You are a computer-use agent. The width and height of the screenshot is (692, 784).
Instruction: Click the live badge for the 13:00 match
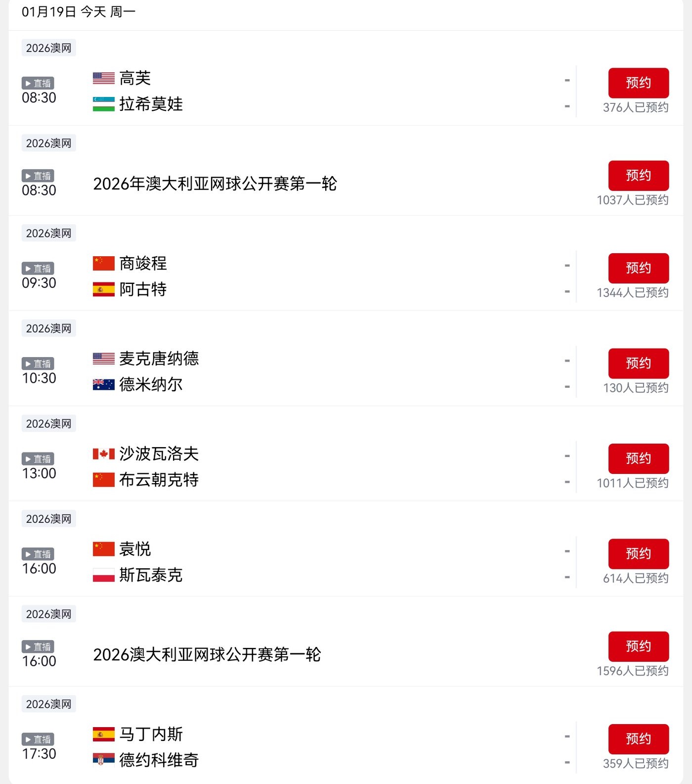[38, 459]
